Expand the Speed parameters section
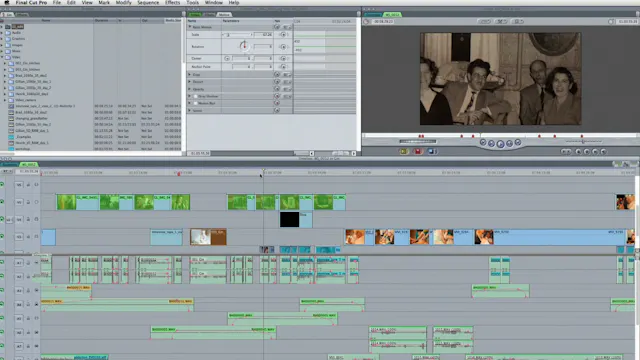This screenshot has height=360, width=640. (189, 111)
